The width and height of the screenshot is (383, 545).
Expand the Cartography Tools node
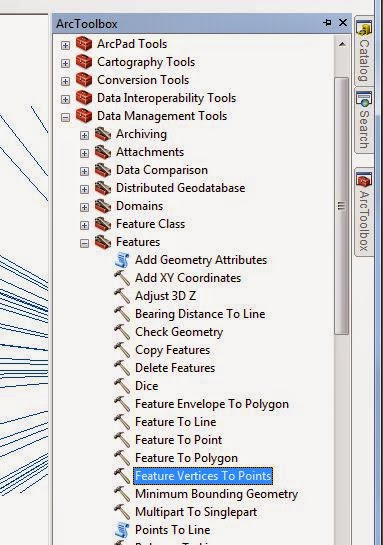(65, 63)
